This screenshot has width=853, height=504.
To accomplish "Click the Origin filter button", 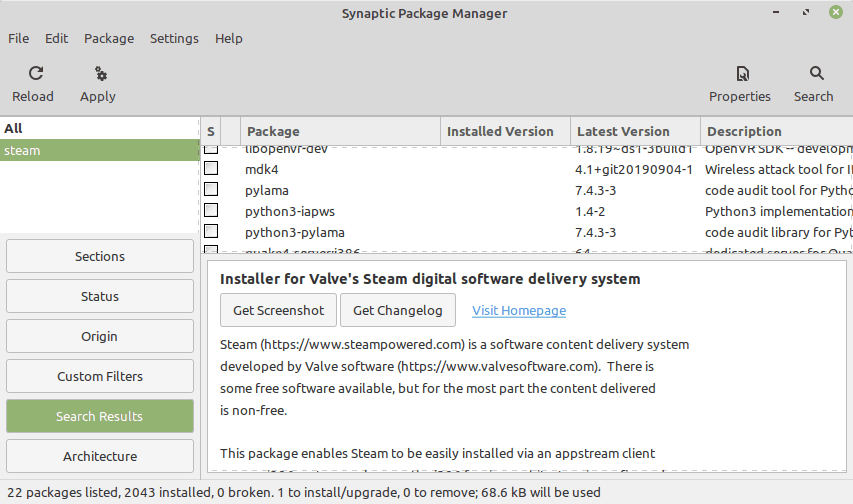I will 100,336.
